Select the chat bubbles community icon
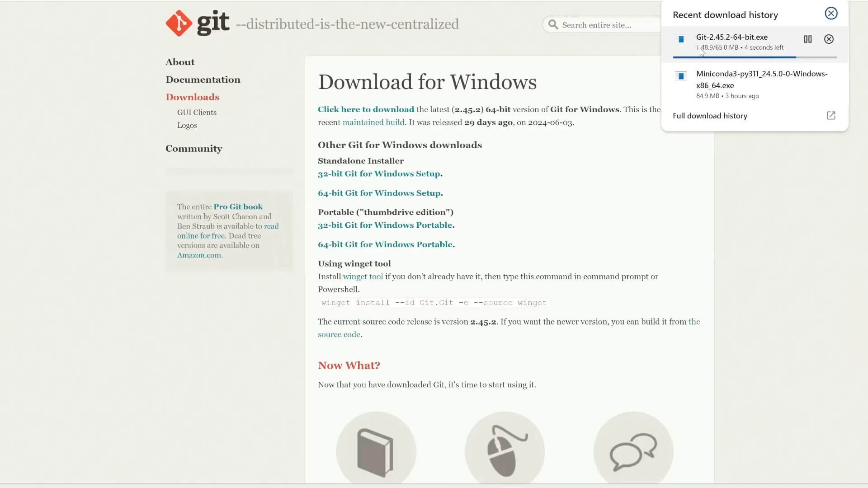This screenshot has width=868, height=488. coord(633,450)
